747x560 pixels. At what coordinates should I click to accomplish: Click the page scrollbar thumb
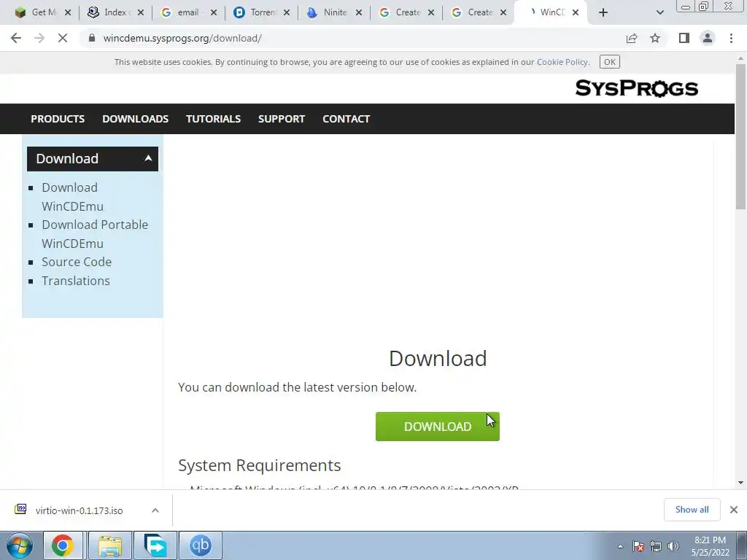740,136
